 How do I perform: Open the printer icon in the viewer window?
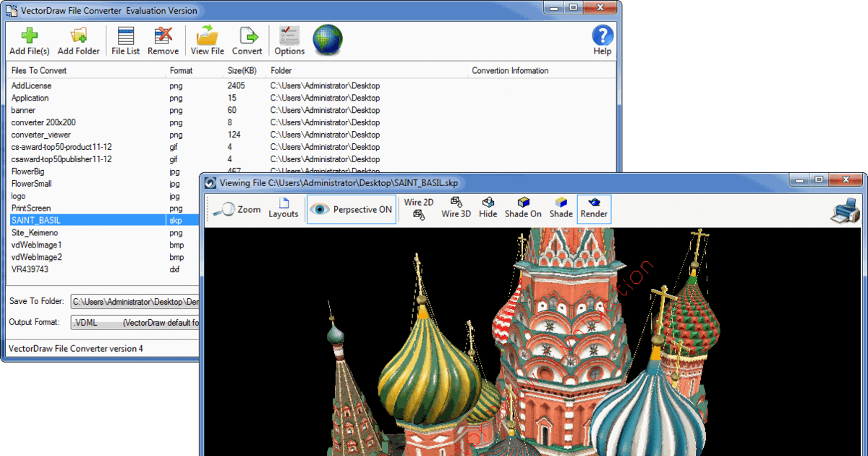click(844, 210)
